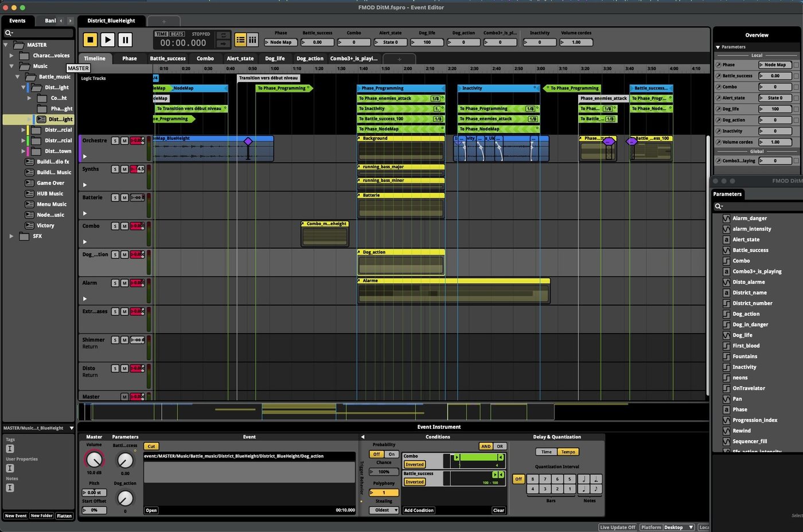
Task: Click the Add Condition button
Action: click(x=419, y=510)
